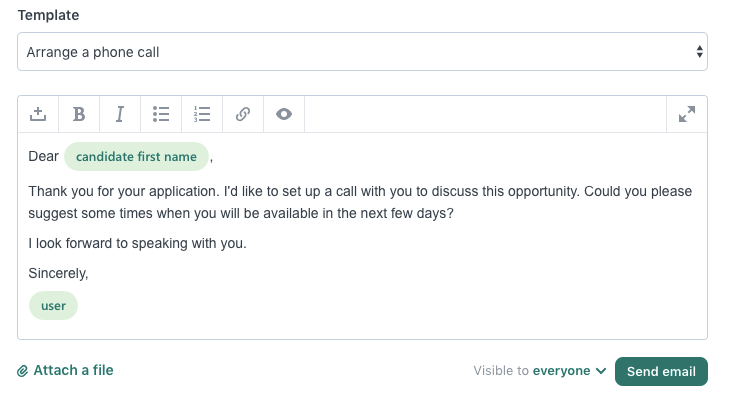The image size is (729, 400).
Task: Insert a numbered list
Action: 202,114
